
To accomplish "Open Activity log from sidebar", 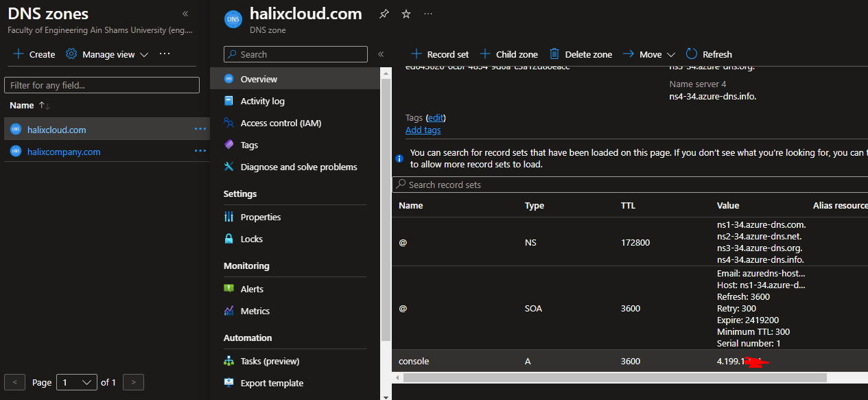I will coord(262,101).
